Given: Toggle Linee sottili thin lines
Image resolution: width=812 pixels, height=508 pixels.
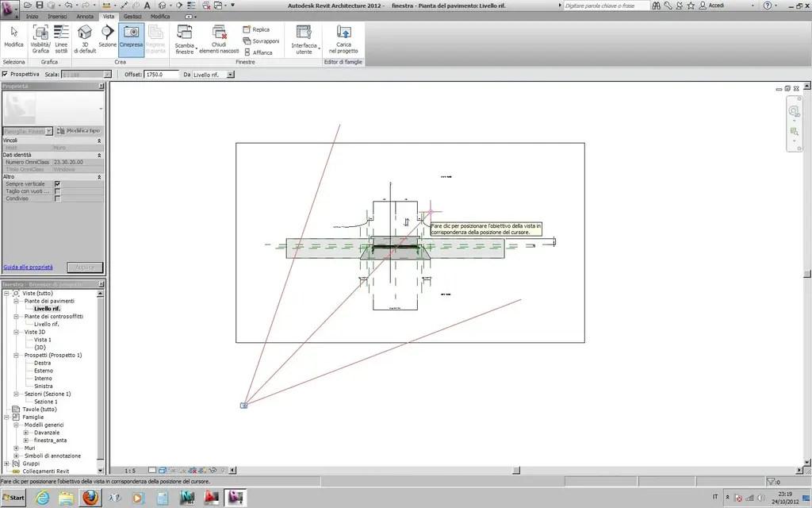Looking at the screenshot, I should [x=61, y=39].
